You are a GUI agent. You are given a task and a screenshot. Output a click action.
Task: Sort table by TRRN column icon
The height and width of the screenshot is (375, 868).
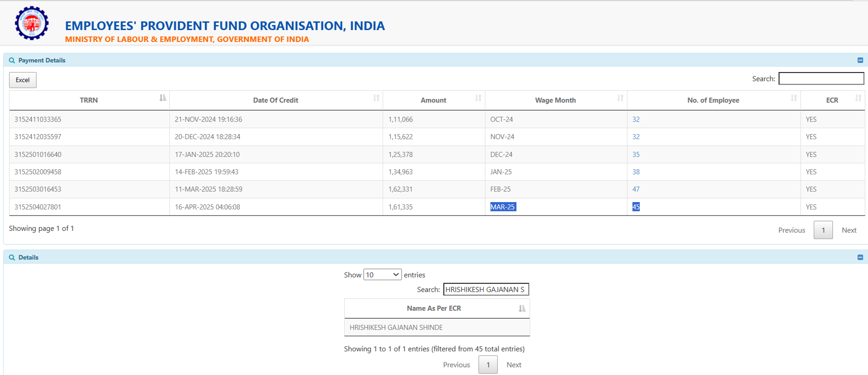pos(162,98)
